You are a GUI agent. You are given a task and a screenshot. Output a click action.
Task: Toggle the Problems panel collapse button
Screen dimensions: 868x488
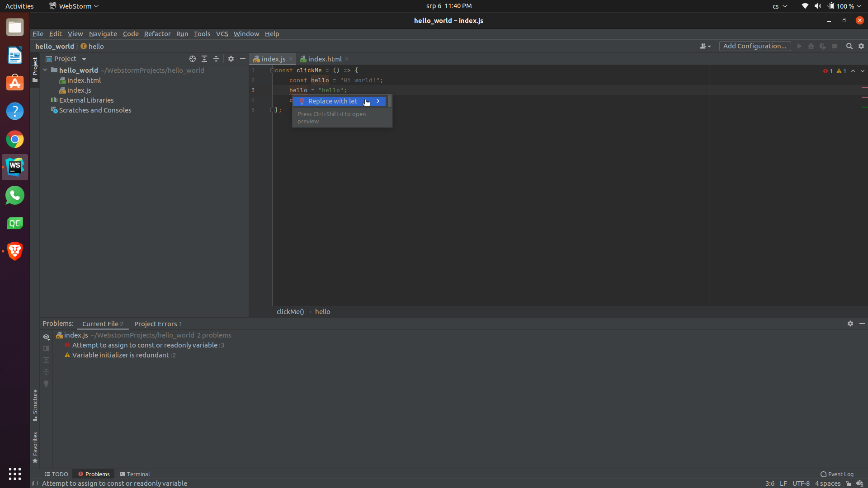[x=863, y=324]
